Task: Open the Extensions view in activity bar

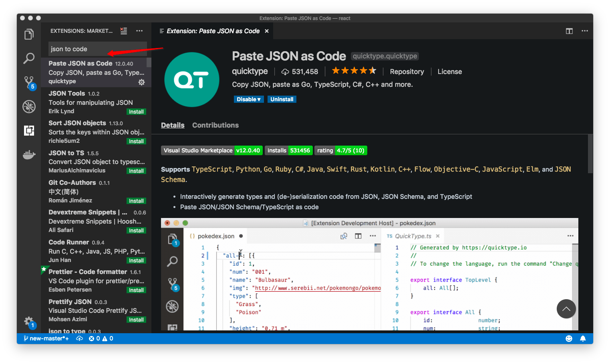Action: click(29, 130)
